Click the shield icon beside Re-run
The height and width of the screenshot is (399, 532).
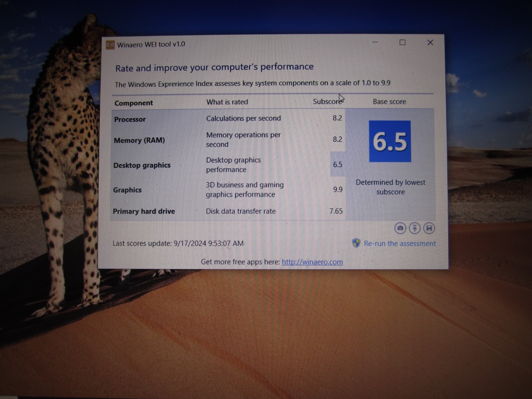click(x=356, y=243)
